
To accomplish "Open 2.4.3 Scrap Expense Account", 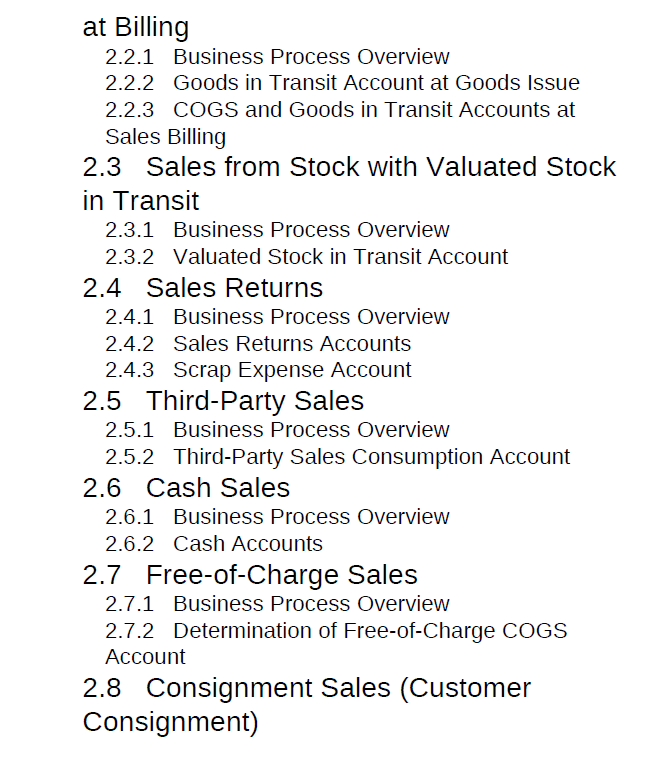I will coord(258,370).
